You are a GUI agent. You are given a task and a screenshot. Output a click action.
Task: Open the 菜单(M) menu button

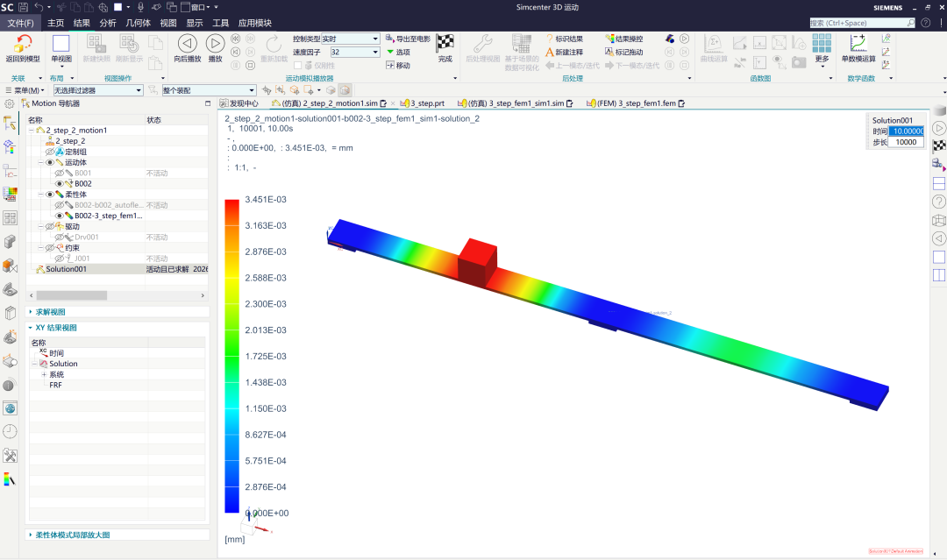[x=25, y=90]
